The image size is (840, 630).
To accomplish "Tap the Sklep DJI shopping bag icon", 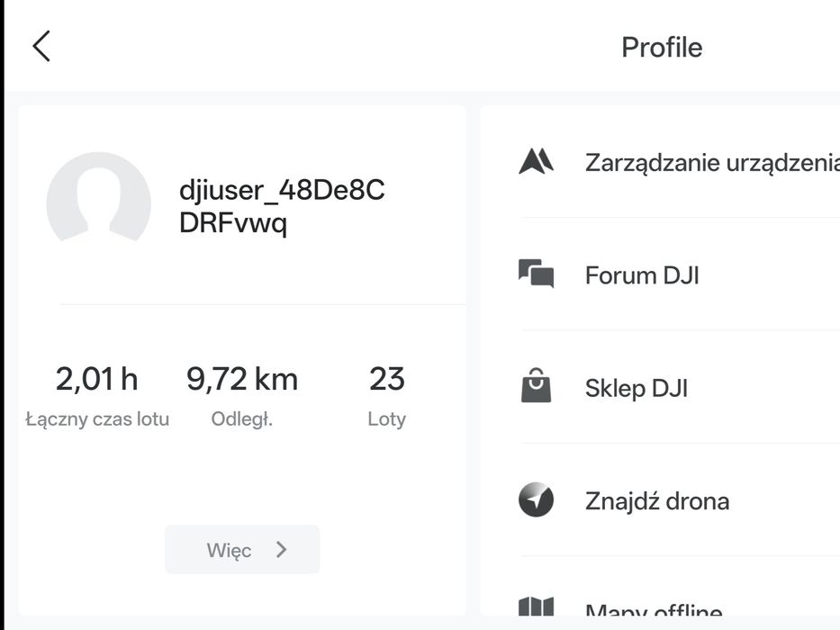I will point(537,386).
